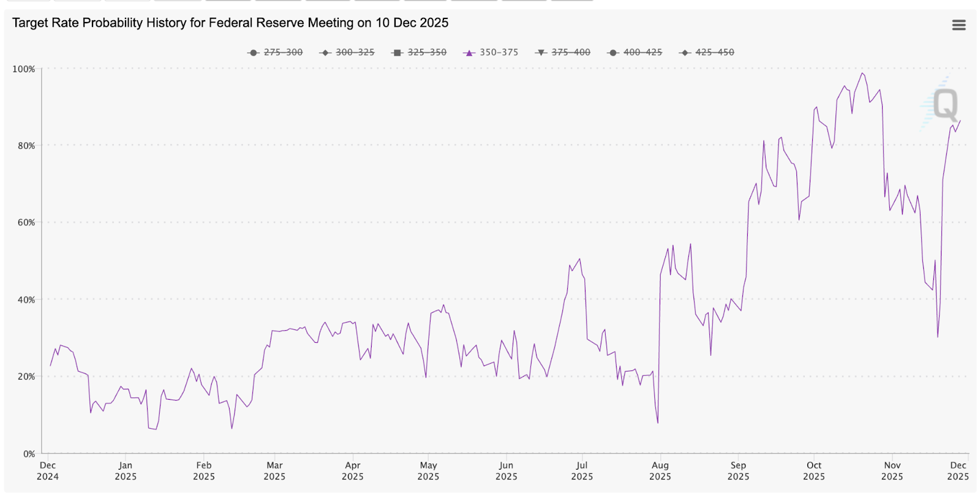Enable the 425-450 series legend label
980x496 pixels.
(x=714, y=53)
